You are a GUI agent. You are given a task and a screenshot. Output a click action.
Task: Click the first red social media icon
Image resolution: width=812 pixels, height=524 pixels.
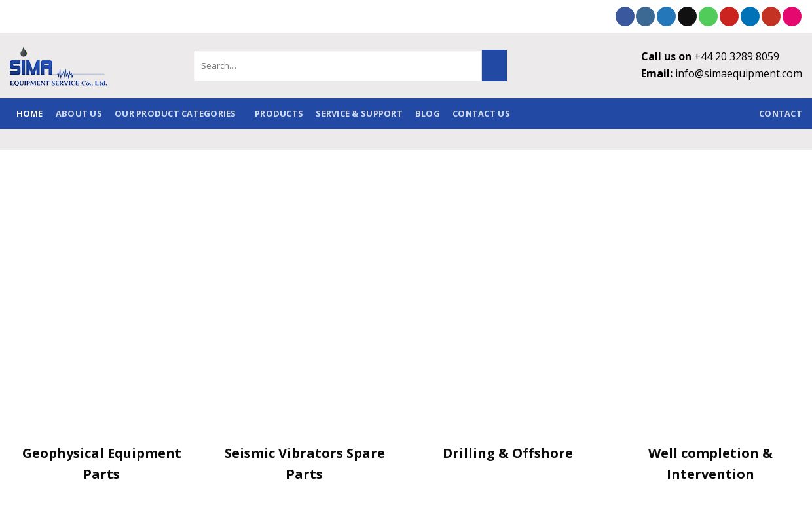(x=729, y=16)
